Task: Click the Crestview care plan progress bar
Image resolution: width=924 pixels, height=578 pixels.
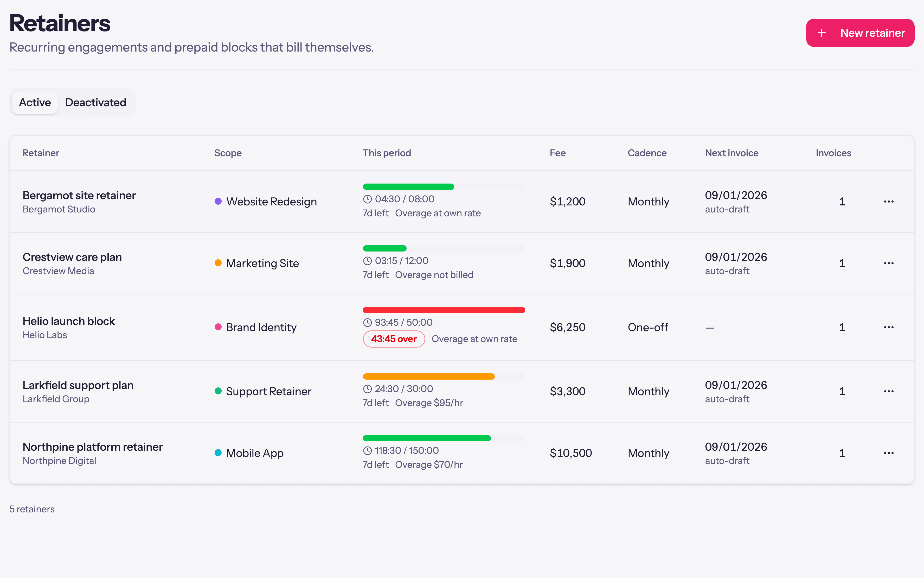Action: (444, 248)
